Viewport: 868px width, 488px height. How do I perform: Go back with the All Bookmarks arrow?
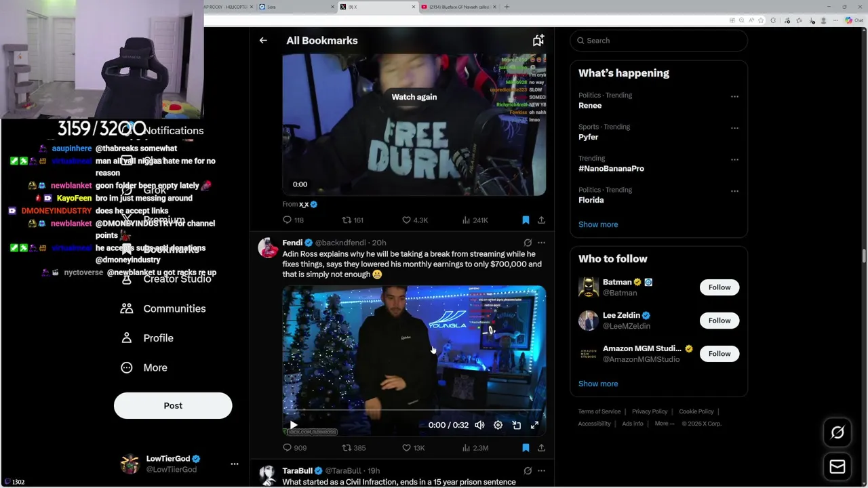263,41
